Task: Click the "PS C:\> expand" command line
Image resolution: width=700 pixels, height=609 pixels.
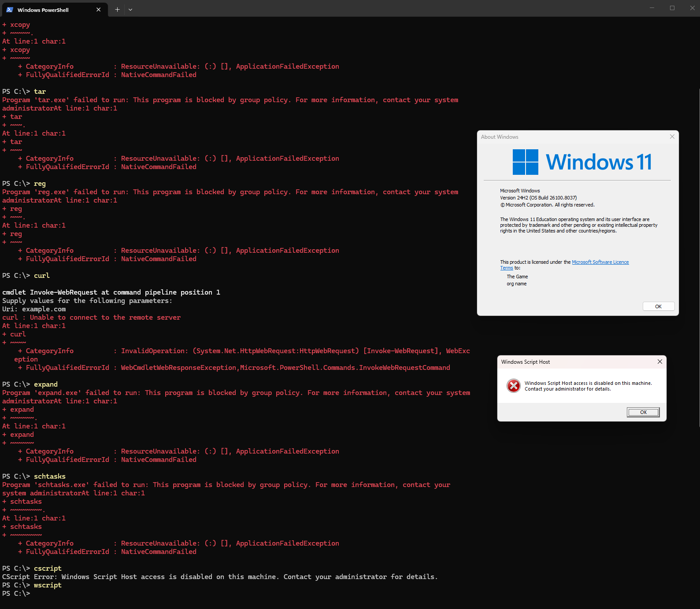Action: coord(30,384)
